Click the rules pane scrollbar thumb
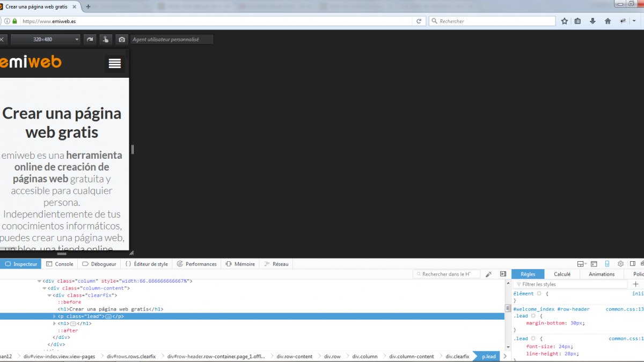 (508, 308)
